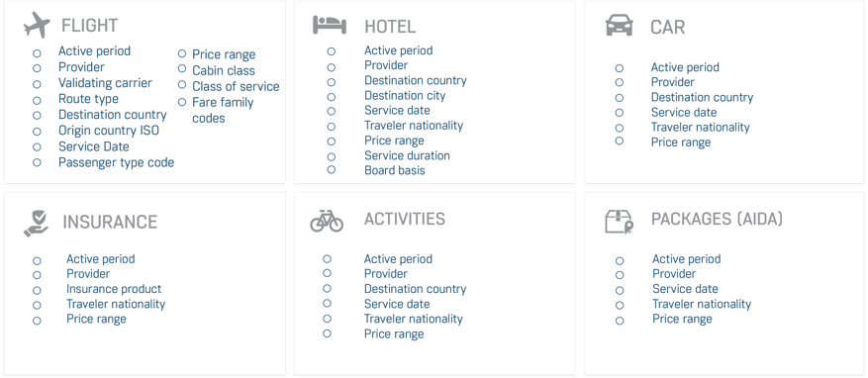Click the Flight airplane icon

click(x=37, y=25)
